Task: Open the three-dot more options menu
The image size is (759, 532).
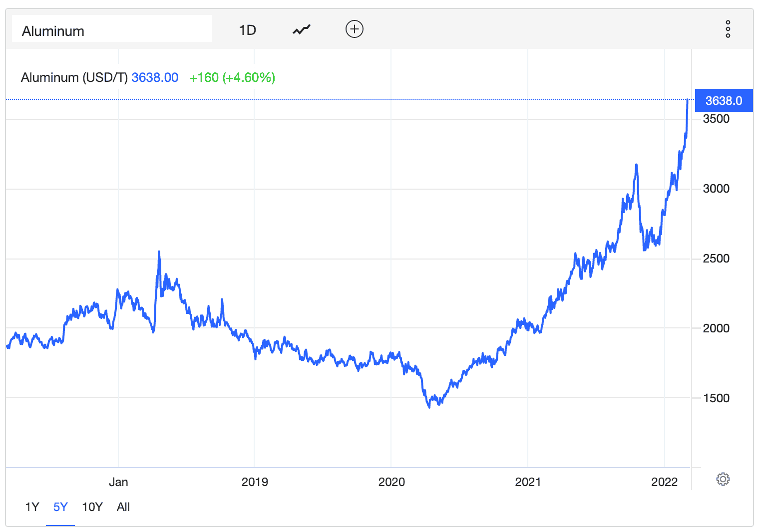Action: (728, 29)
